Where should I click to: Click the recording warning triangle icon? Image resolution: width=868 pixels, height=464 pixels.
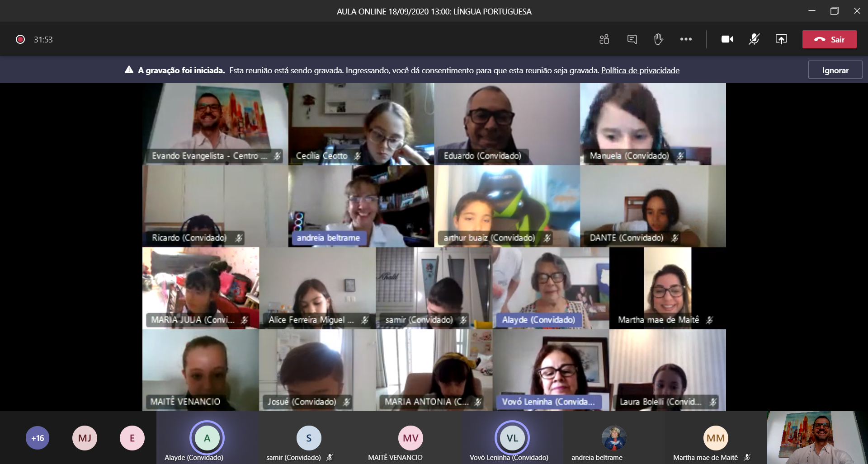click(129, 70)
